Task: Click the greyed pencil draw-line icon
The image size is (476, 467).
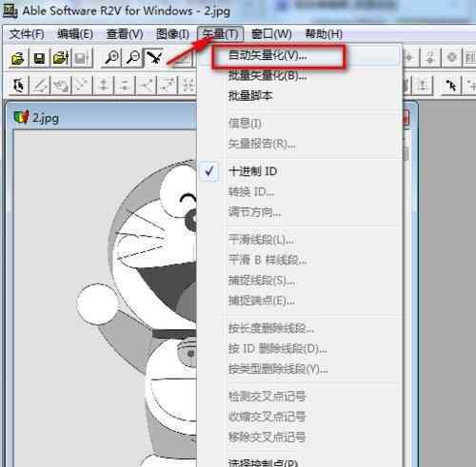Action: 40,86
